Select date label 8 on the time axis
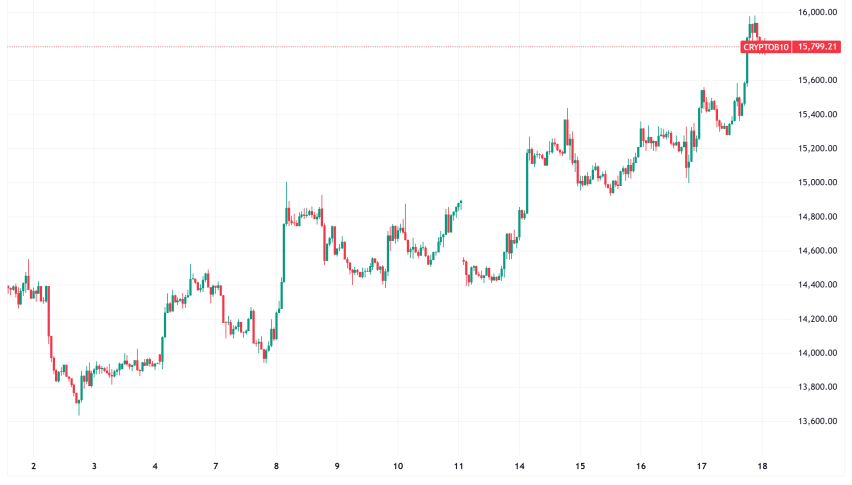The height and width of the screenshot is (485, 852). point(277,466)
